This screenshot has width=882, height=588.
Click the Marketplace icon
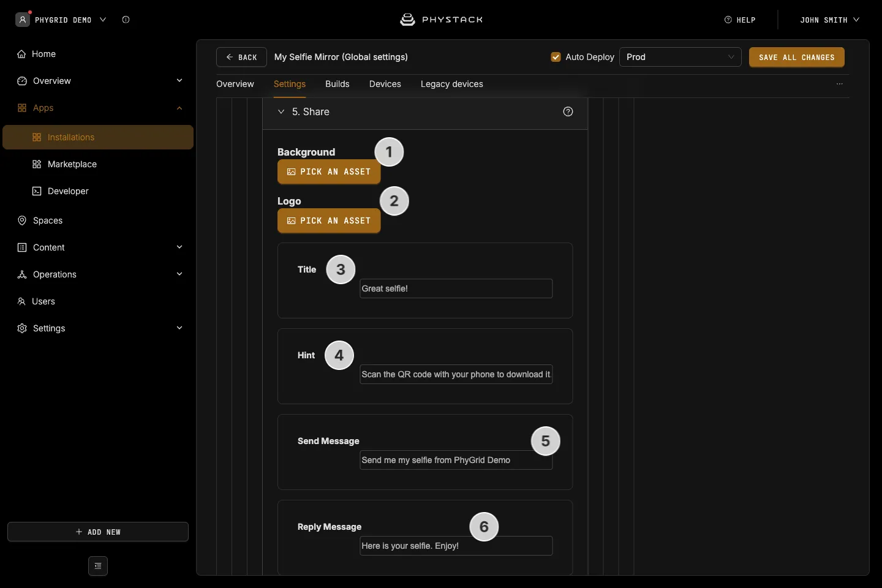click(37, 164)
